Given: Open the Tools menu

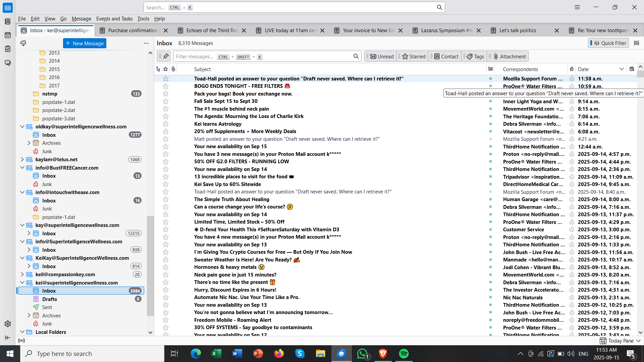Looking at the screenshot, I should [143, 19].
